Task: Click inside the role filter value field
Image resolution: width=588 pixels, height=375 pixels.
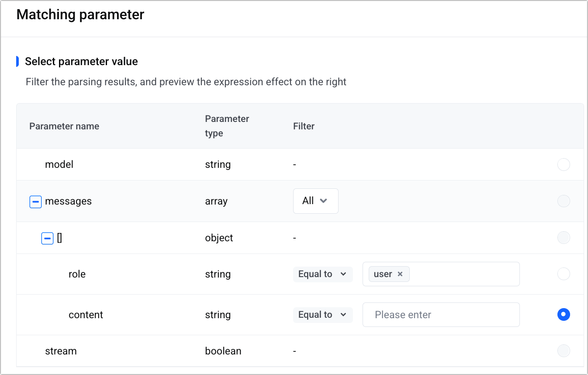Action: click(x=463, y=274)
